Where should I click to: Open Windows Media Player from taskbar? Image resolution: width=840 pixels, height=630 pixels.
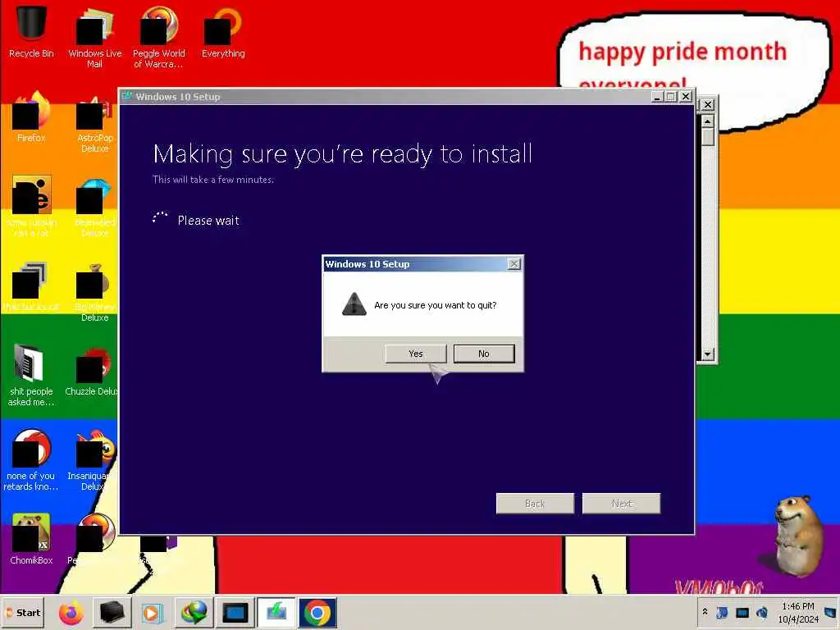click(152, 612)
